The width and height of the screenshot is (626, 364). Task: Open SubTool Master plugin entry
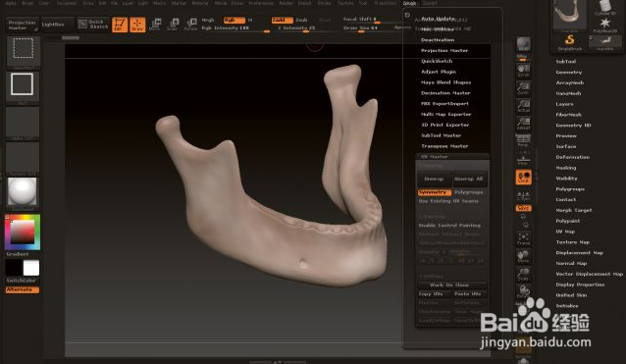(x=442, y=135)
